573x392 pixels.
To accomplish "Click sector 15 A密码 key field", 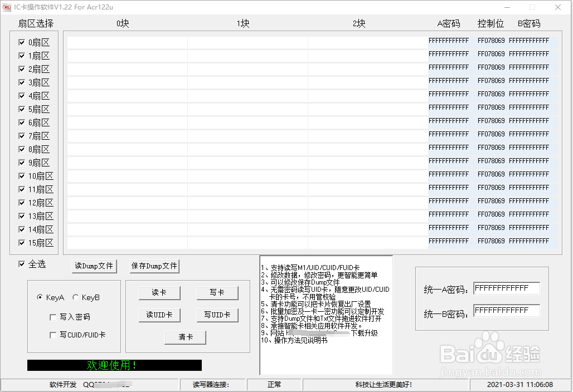I will 449,241.
